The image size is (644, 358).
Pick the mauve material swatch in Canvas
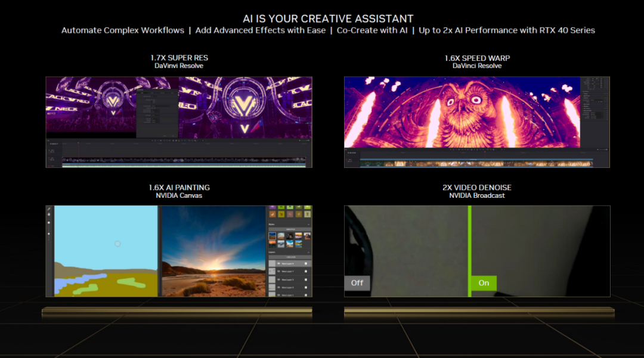(290, 214)
